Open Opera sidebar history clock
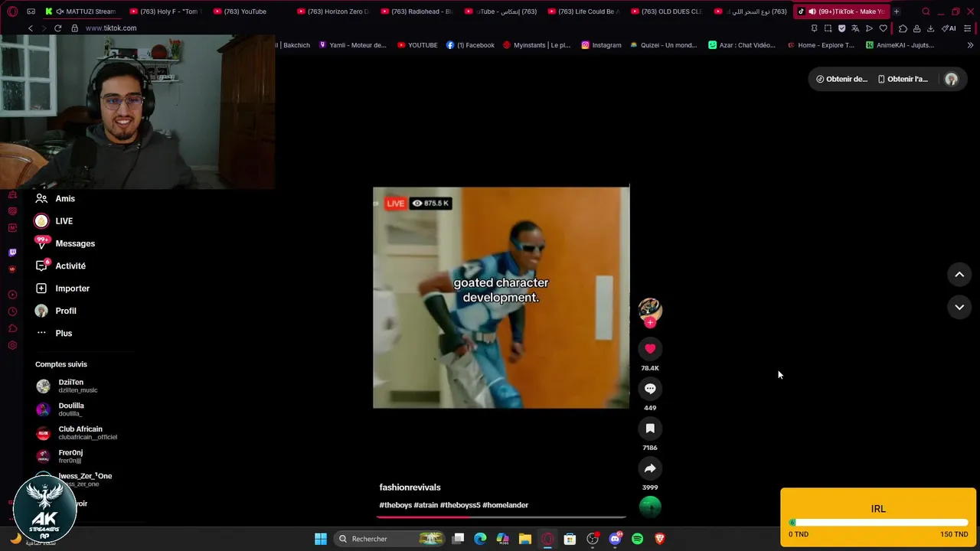This screenshot has width=980, height=551. pyautogui.click(x=12, y=311)
